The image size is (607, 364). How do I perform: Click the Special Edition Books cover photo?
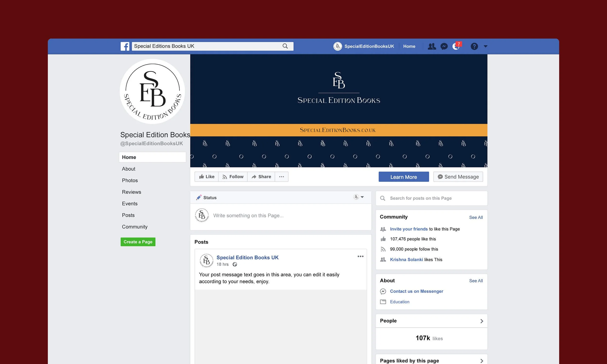[339, 111]
